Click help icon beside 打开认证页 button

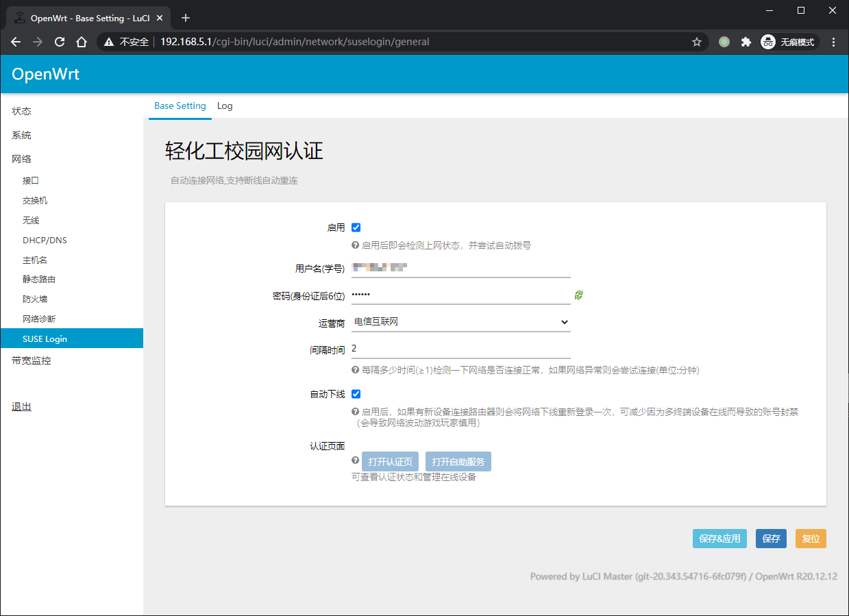click(x=355, y=460)
